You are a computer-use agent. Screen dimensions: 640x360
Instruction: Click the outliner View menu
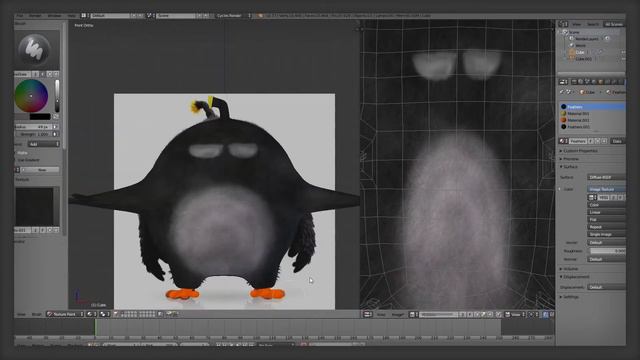tap(577, 24)
